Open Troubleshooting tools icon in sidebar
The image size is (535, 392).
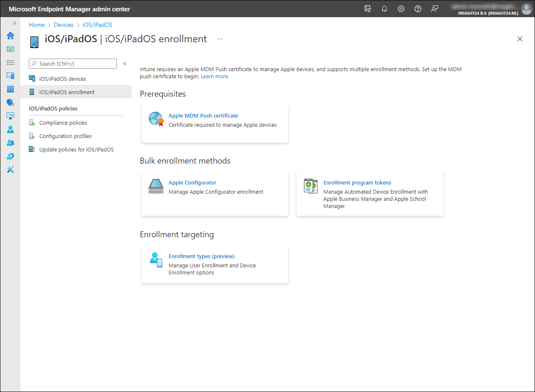point(10,169)
